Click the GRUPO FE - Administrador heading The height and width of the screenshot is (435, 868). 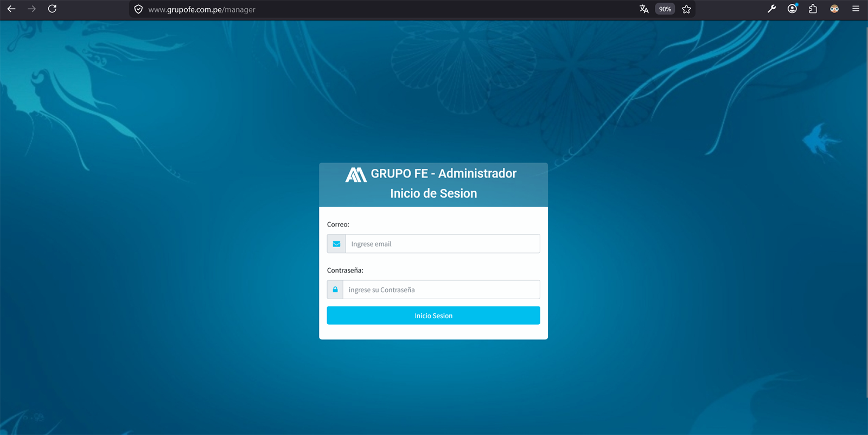coord(444,173)
